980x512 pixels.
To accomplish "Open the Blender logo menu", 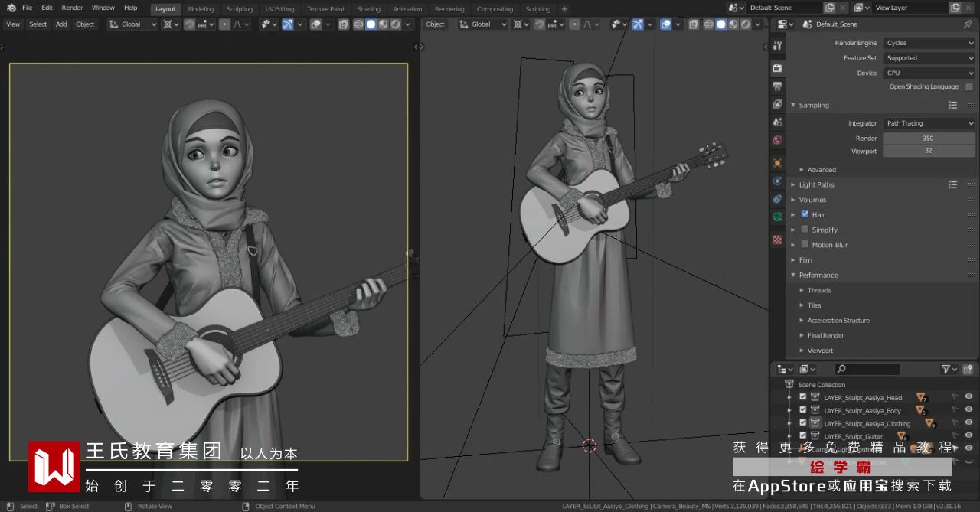I will 11,8.
